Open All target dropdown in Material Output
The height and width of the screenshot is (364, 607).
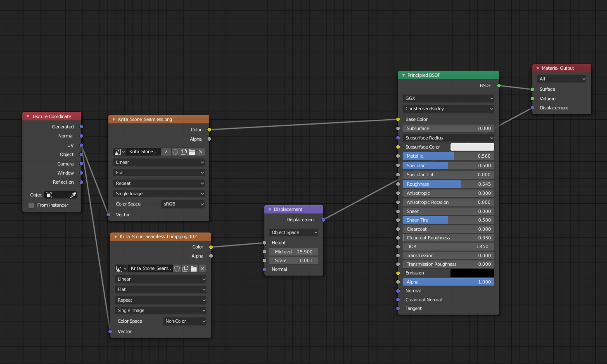coord(562,79)
